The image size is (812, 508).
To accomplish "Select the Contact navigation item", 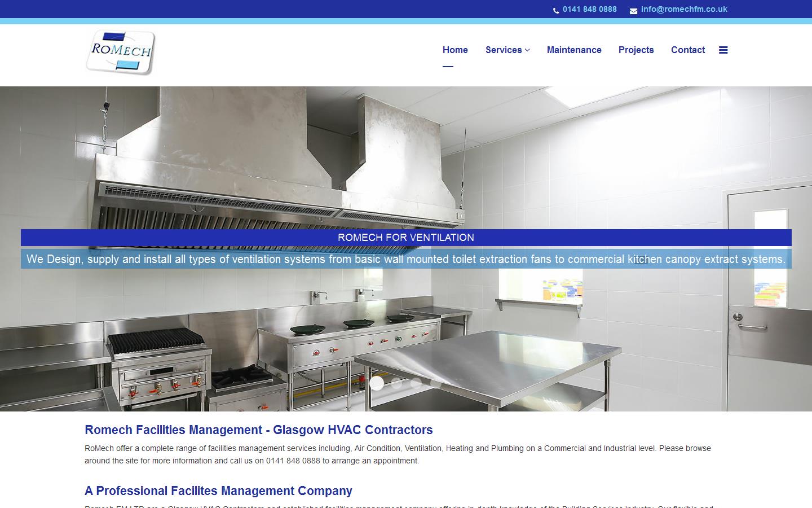I will (x=688, y=50).
